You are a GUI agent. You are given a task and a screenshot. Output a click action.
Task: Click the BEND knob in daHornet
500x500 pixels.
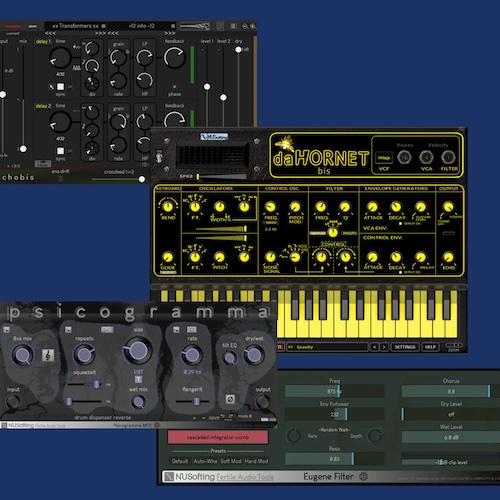point(168,207)
